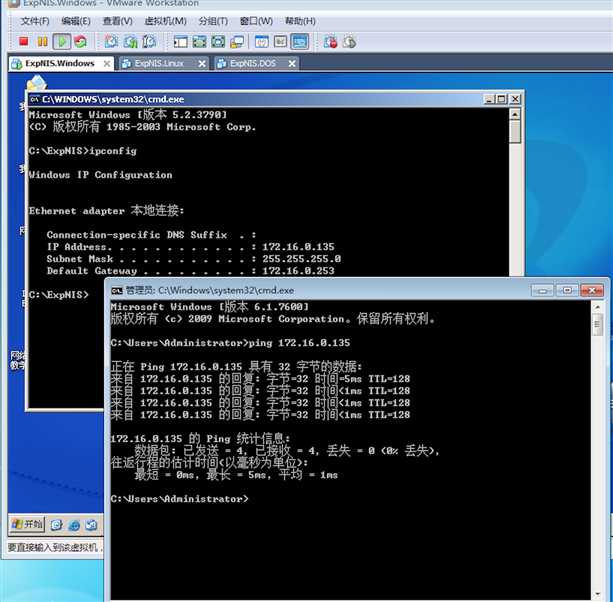This screenshot has height=602, width=613.
Task: Minimize the guest C:\WINDOWS cmd window
Action: click(489, 99)
